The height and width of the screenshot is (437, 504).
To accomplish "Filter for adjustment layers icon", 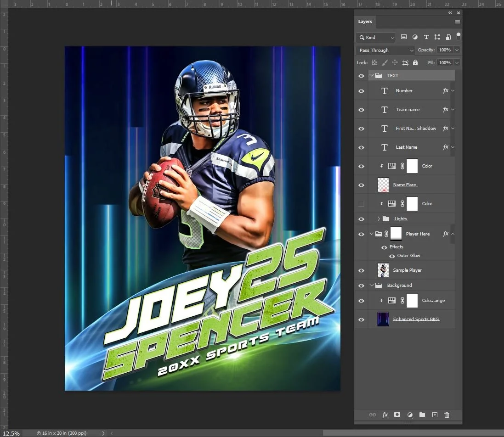I will click(415, 37).
